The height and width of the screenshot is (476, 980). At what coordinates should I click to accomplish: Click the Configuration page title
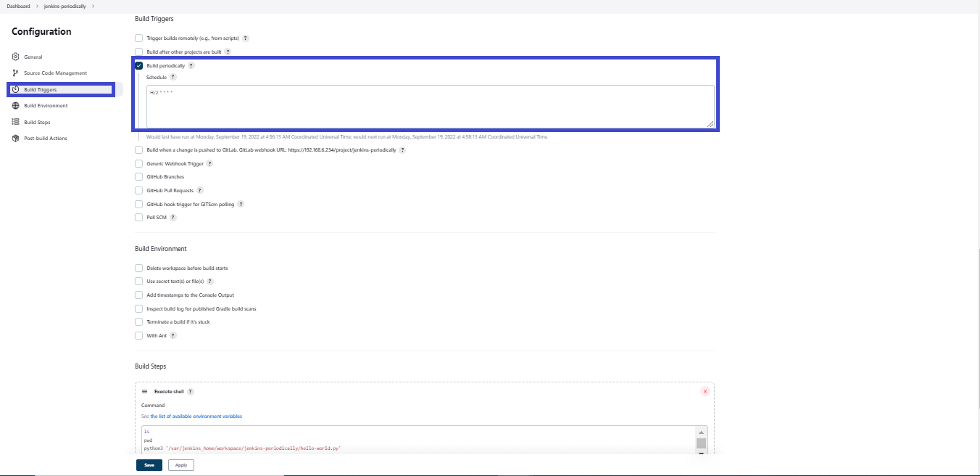click(x=41, y=31)
